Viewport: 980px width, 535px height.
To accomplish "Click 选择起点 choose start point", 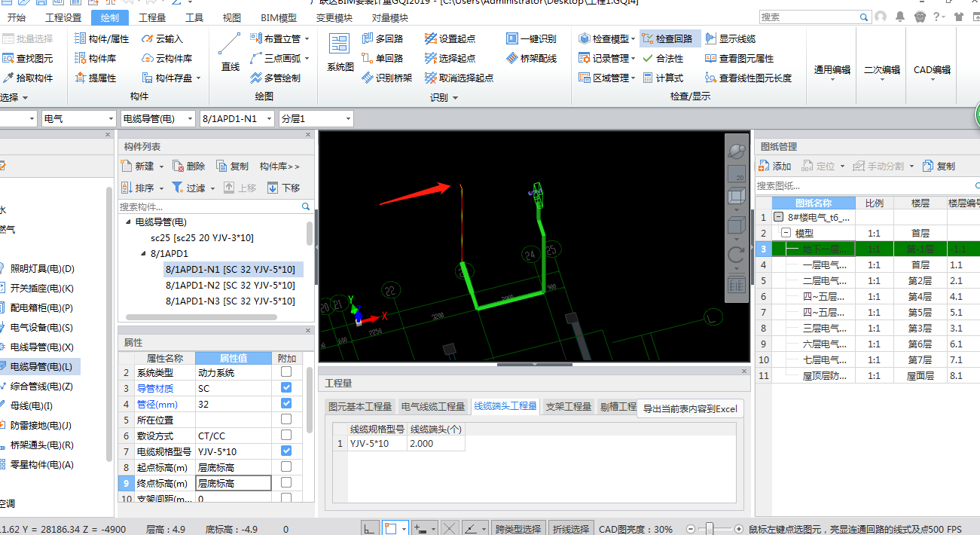I will tap(450, 58).
